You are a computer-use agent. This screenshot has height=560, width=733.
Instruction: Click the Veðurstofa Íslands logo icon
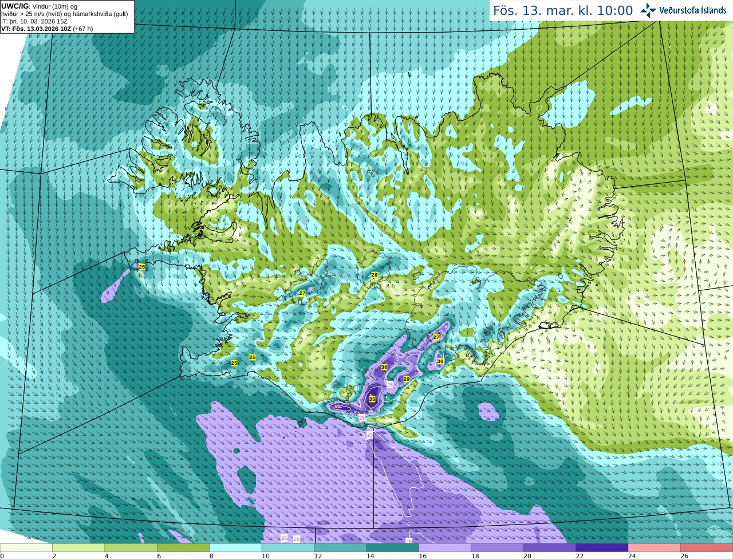[648, 10]
